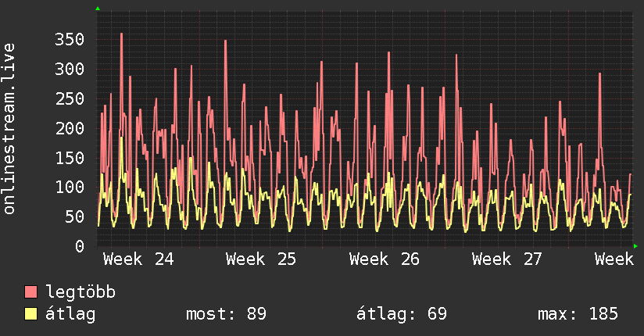Image resolution: width=644 pixels, height=336 pixels.
Task: Click the yellow átlag legend color swatch
Action: point(30,314)
